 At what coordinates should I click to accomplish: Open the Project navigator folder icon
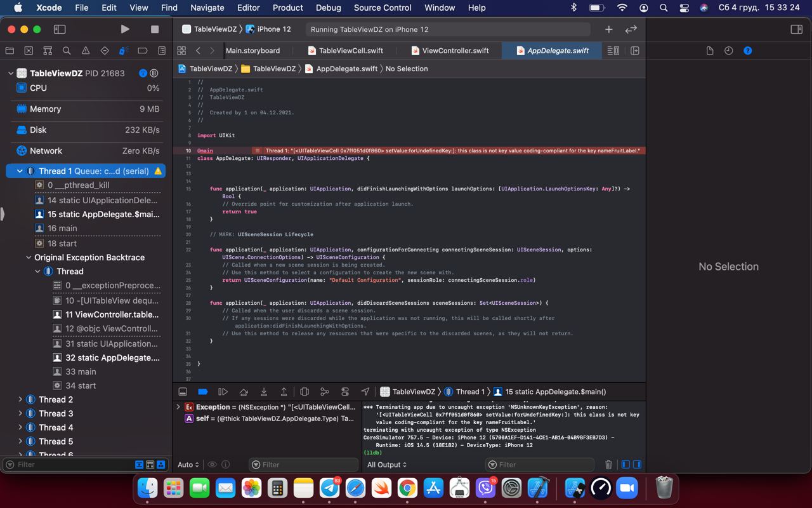(10, 51)
